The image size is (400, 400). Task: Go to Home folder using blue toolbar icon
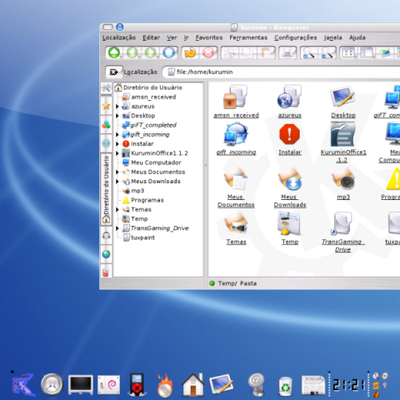(169, 53)
